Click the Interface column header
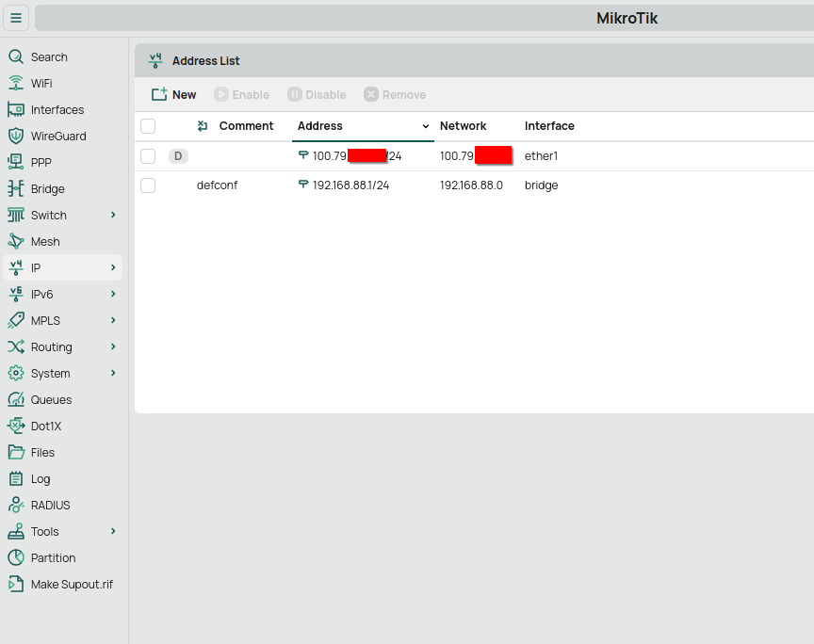Viewport: 814px width, 644px height. coord(549,126)
